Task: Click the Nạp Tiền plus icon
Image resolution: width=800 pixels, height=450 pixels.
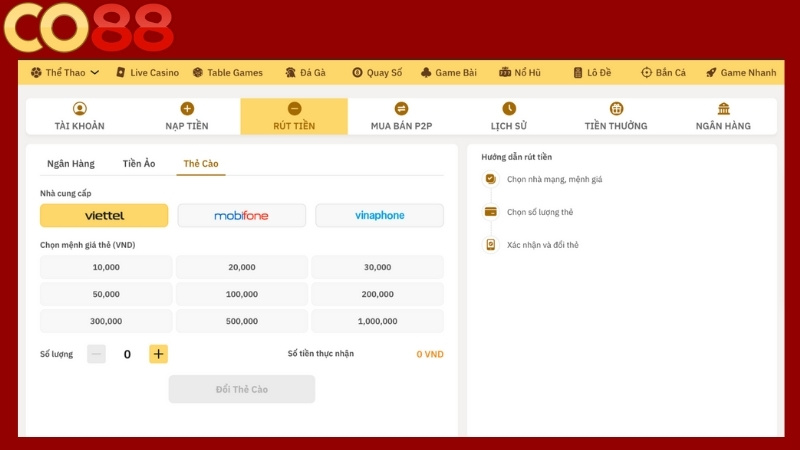Action: pyautogui.click(x=187, y=108)
